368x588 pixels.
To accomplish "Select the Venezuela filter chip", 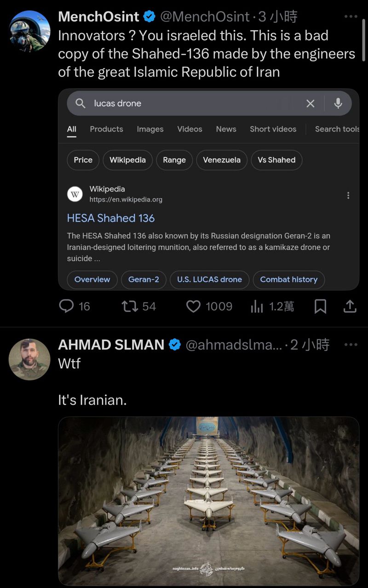I will coord(222,160).
